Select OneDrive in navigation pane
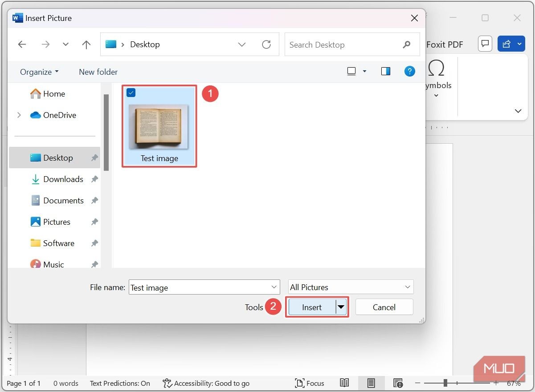Viewport: 535px width, 392px height. pos(53,115)
